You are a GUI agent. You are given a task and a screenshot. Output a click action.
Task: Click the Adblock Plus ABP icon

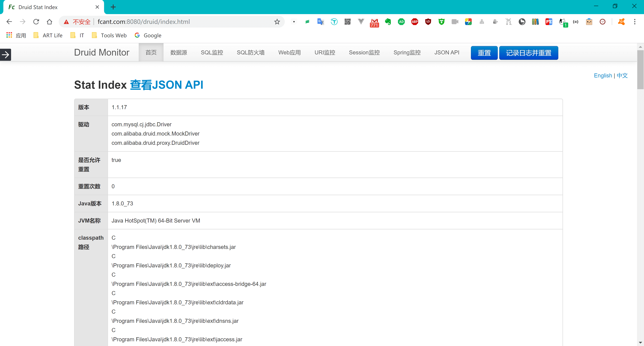(x=415, y=22)
